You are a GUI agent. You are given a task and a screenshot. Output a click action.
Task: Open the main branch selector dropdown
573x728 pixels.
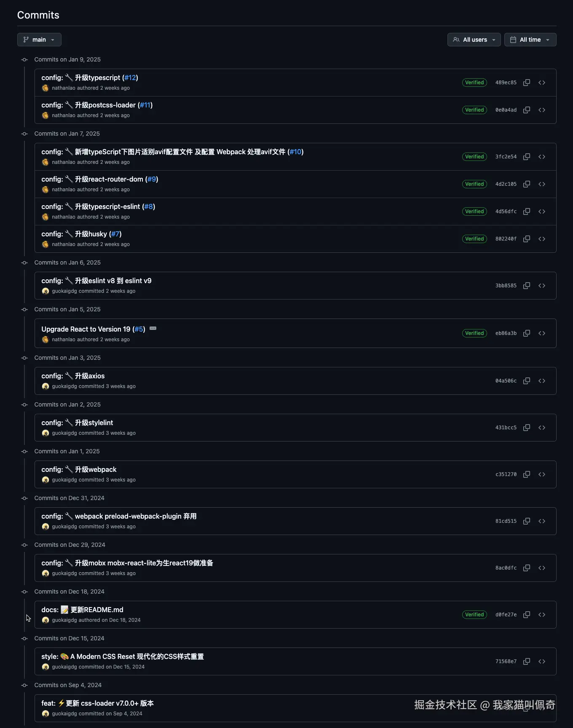point(39,40)
